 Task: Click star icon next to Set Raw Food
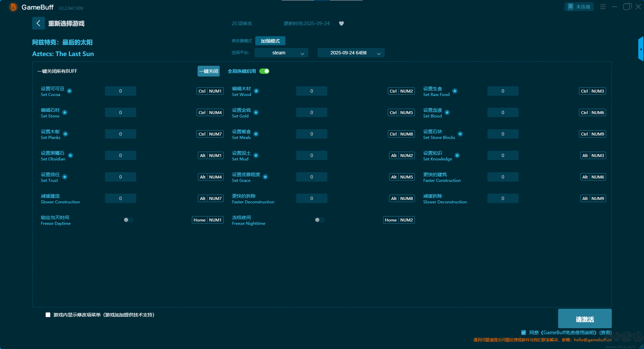pyautogui.click(x=455, y=91)
